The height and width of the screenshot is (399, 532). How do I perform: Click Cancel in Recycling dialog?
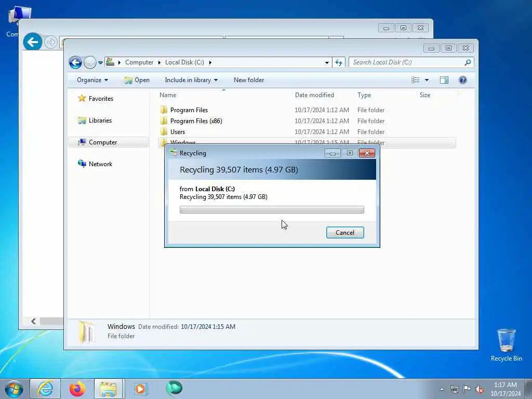[x=345, y=233]
